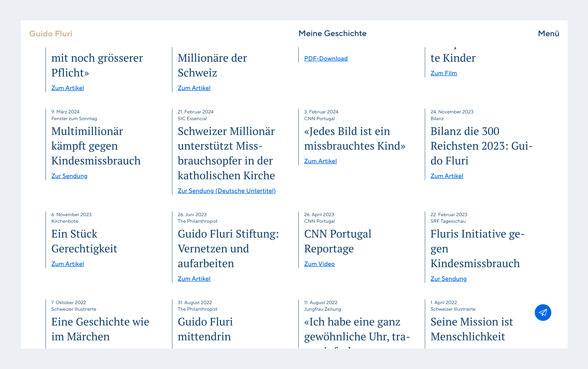Viewport: 588px width, 369px height.
Task: Open Zum Artikel under «mit noch grösserer Pflicht»
Action: click(x=68, y=88)
